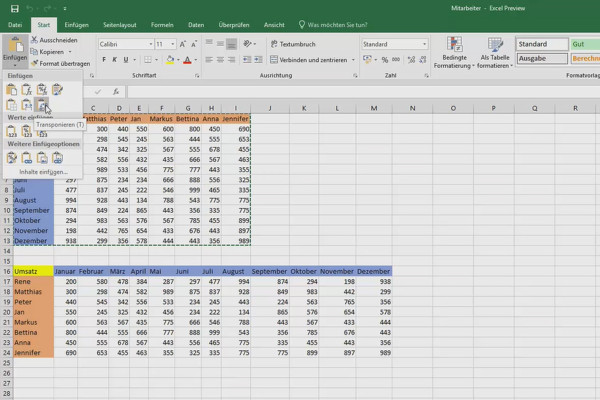Choose the paste as picture icon
The image size is (600, 400).
point(42,158)
